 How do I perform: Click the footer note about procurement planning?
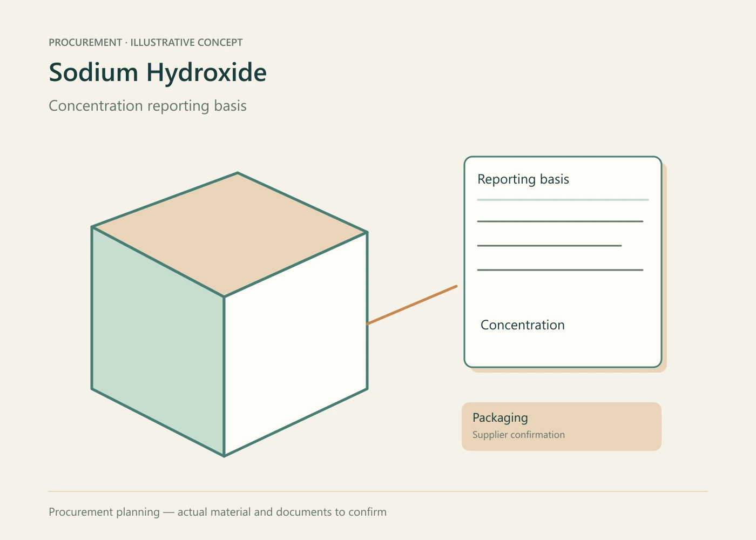click(218, 512)
